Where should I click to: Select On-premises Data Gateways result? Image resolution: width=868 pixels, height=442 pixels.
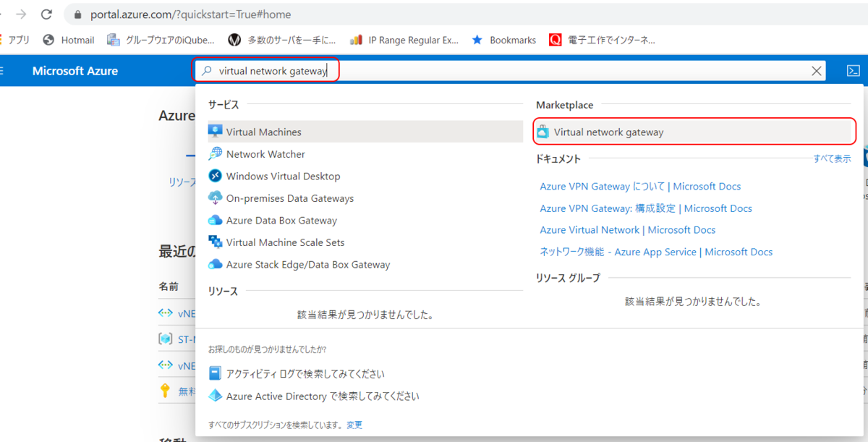pyautogui.click(x=365, y=197)
